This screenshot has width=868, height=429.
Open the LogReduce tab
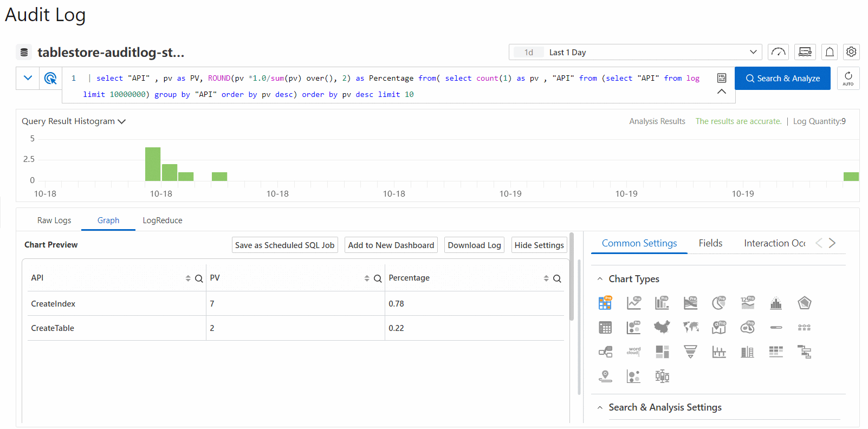coord(163,220)
